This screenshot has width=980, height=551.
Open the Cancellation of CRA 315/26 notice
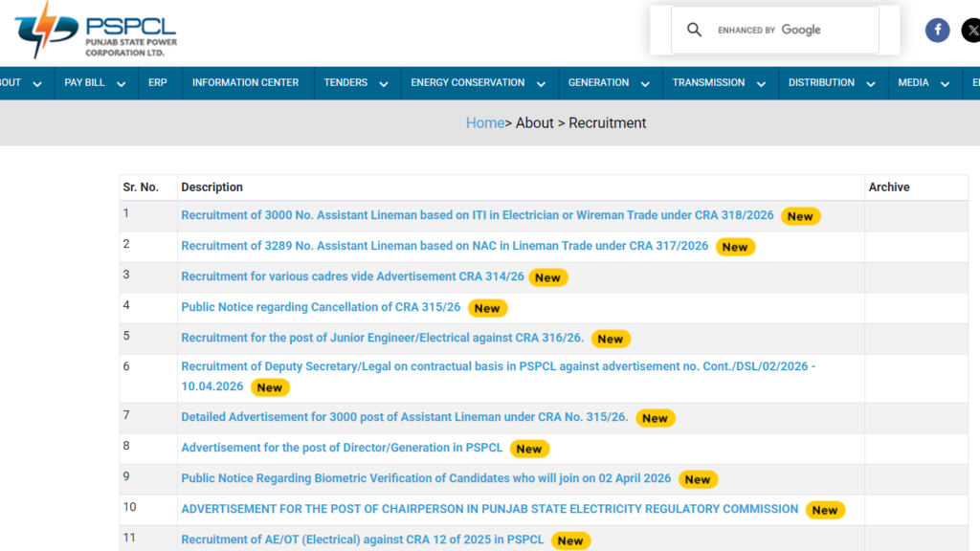point(321,307)
